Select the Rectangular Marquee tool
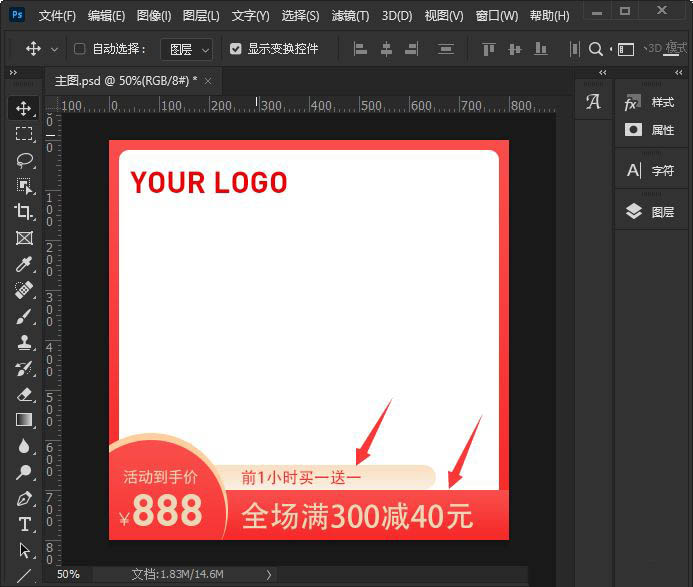 pos(24,134)
